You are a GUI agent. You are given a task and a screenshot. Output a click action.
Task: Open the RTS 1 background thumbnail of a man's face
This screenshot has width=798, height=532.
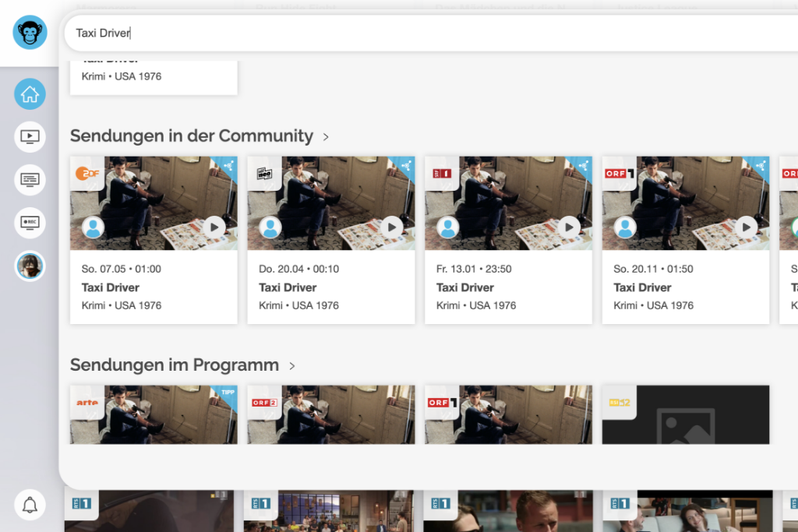[x=508, y=511]
